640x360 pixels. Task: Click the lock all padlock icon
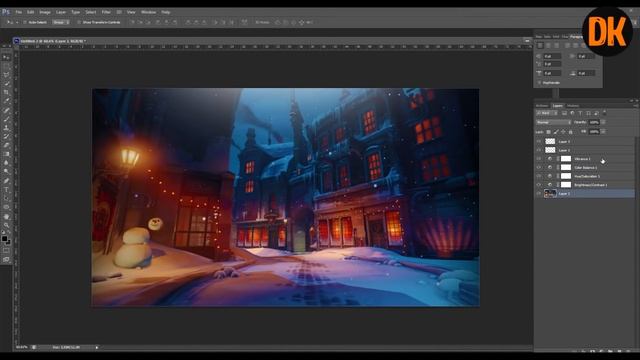click(x=571, y=132)
